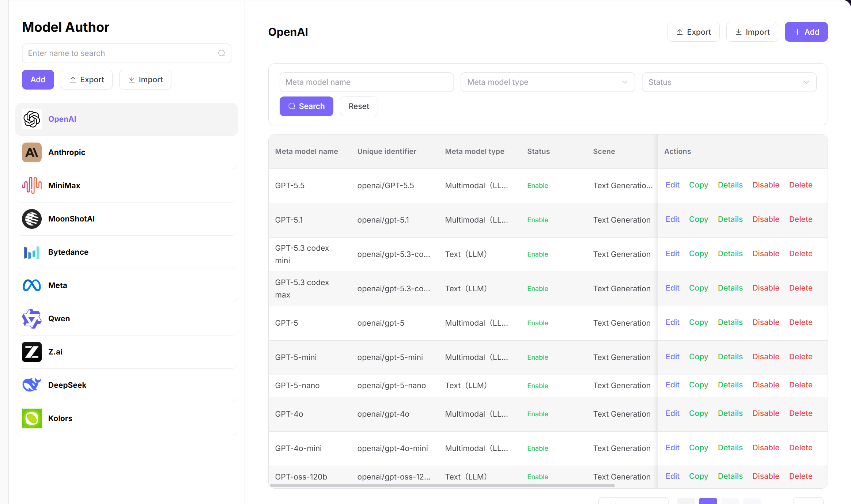Export OpenAI meta models from top right

coord(693,32)
